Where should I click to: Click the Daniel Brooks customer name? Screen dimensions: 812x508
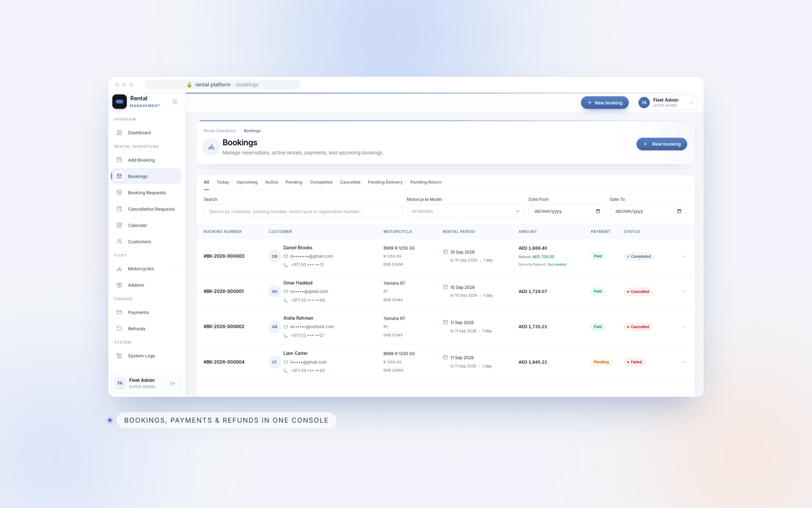pos(298,247)
